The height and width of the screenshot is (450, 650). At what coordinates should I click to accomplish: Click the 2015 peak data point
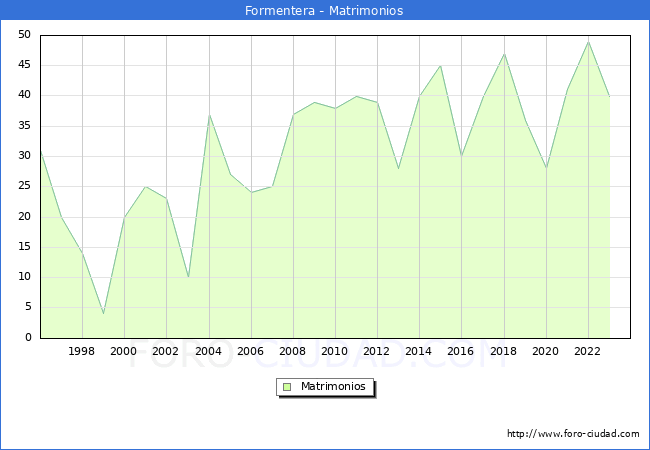coord(441,65)
